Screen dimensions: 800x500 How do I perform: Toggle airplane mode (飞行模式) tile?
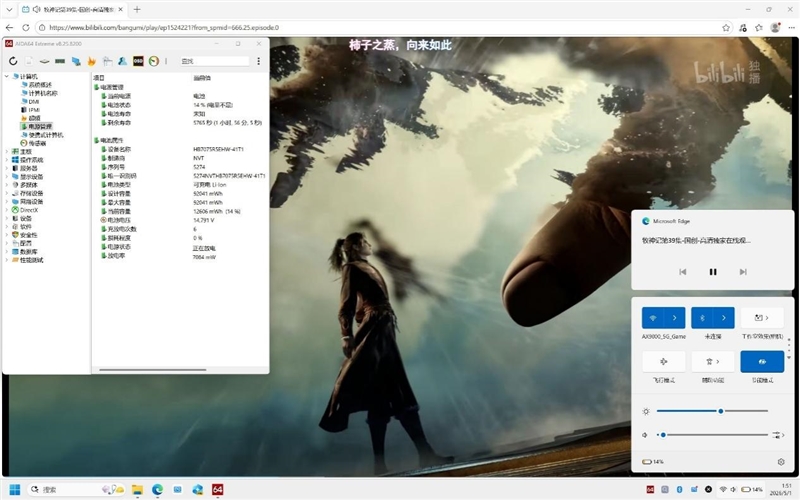point(663,361)
